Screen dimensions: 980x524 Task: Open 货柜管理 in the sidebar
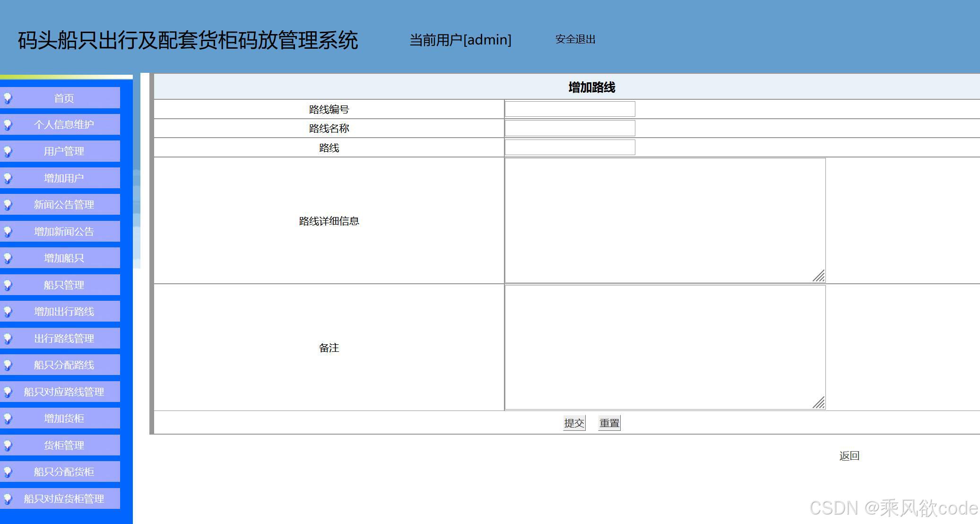click(x=64, y=445)
